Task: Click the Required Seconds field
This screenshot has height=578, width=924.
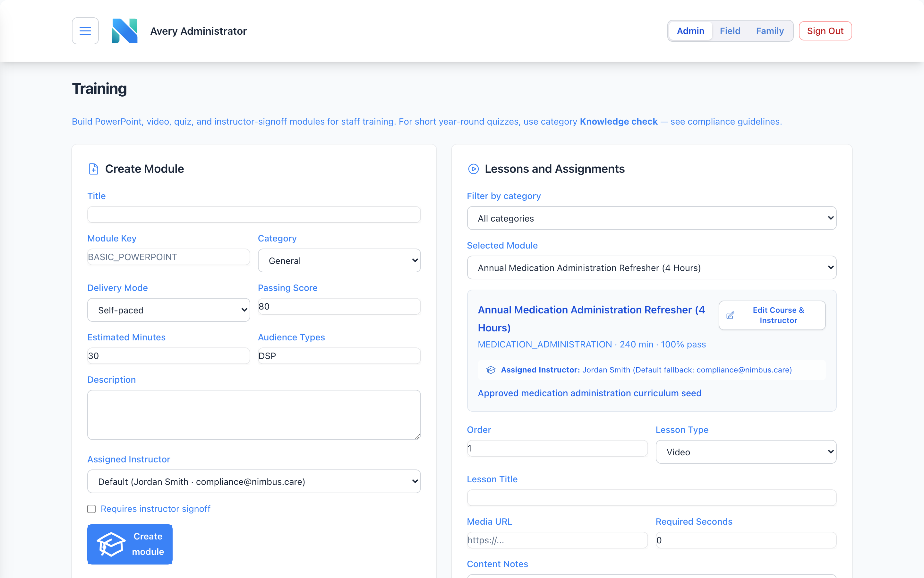Action: click(x=746, y=540)
